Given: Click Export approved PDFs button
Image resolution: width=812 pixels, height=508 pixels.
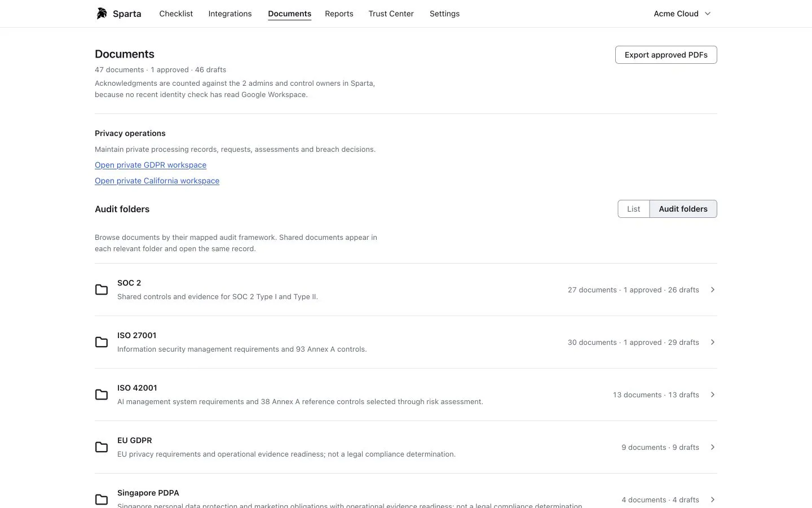Looking at the screenshot, I should click(x=666, y=55).
